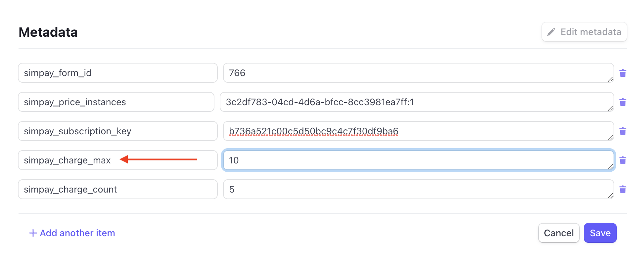Click the Edit metadata button
The width and height of the screenshot is (644, 264).
coord(584,32)
